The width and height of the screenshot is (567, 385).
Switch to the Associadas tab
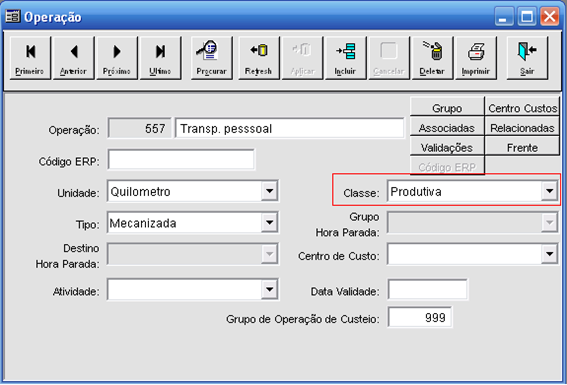(x=447, y=127)
